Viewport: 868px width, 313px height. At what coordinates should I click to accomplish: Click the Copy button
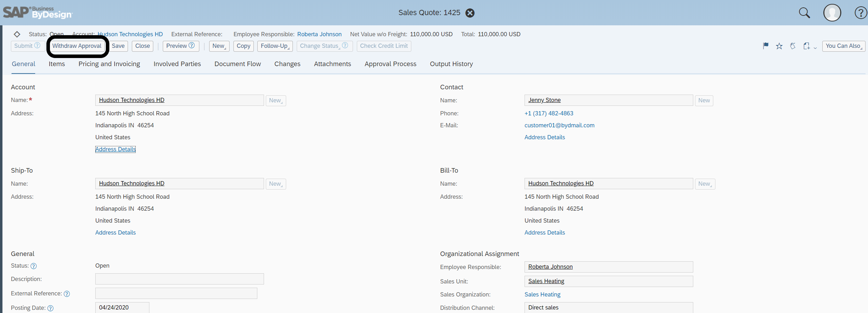click(243, 46)
